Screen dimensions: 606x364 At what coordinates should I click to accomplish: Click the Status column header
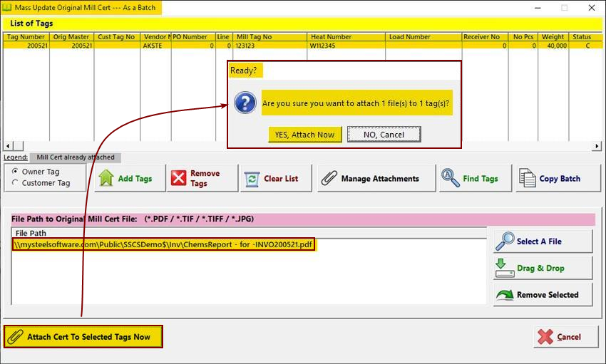point(585,37)
